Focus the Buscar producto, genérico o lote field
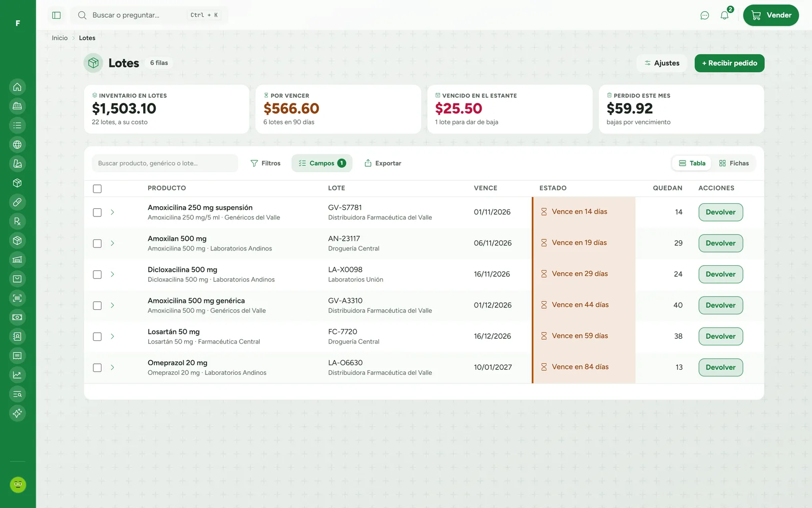The image size is (812, 508). (165, 163)
